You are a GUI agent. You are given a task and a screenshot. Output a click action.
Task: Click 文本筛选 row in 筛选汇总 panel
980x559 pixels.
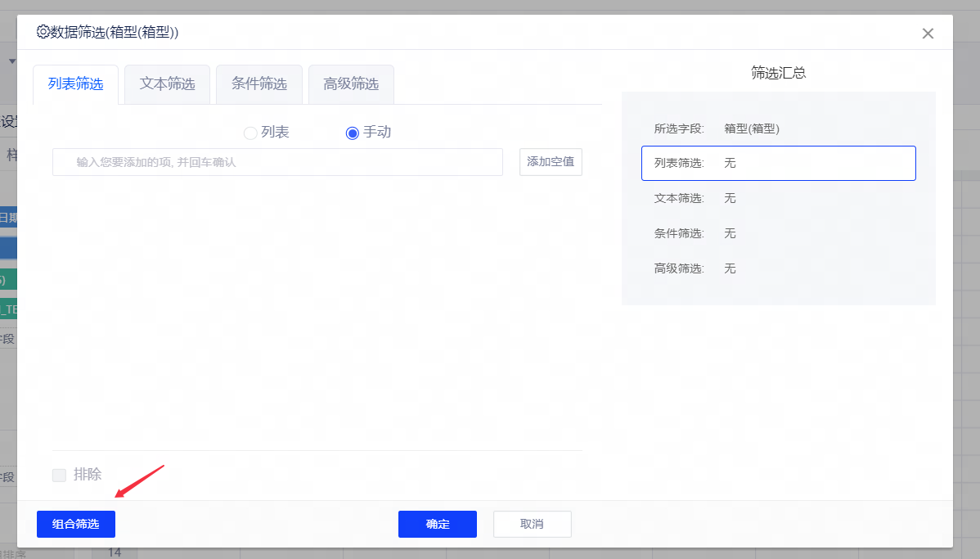point(778,198)
